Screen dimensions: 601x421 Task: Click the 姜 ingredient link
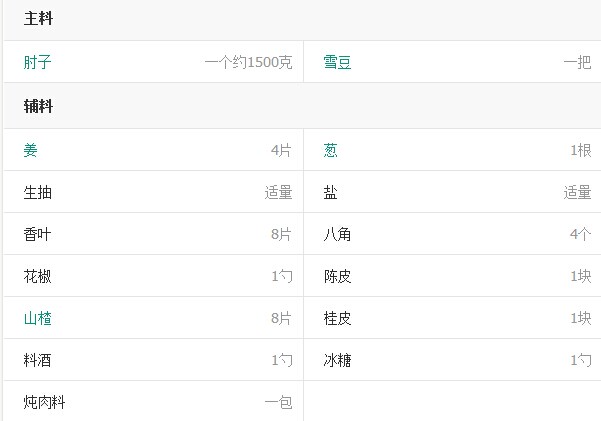31,151
